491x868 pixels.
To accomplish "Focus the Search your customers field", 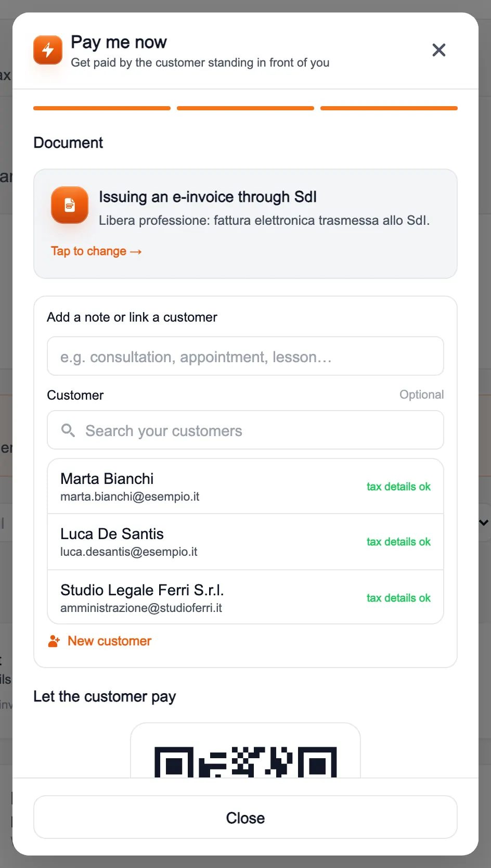I will pyautogui.click(x=245, y=430).
